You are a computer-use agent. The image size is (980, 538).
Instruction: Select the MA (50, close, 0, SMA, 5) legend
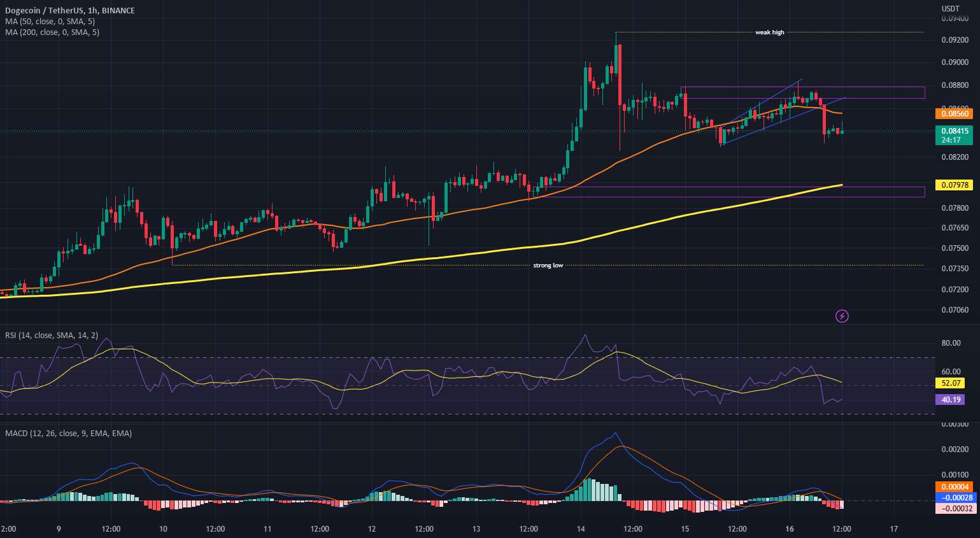point(50,22)
